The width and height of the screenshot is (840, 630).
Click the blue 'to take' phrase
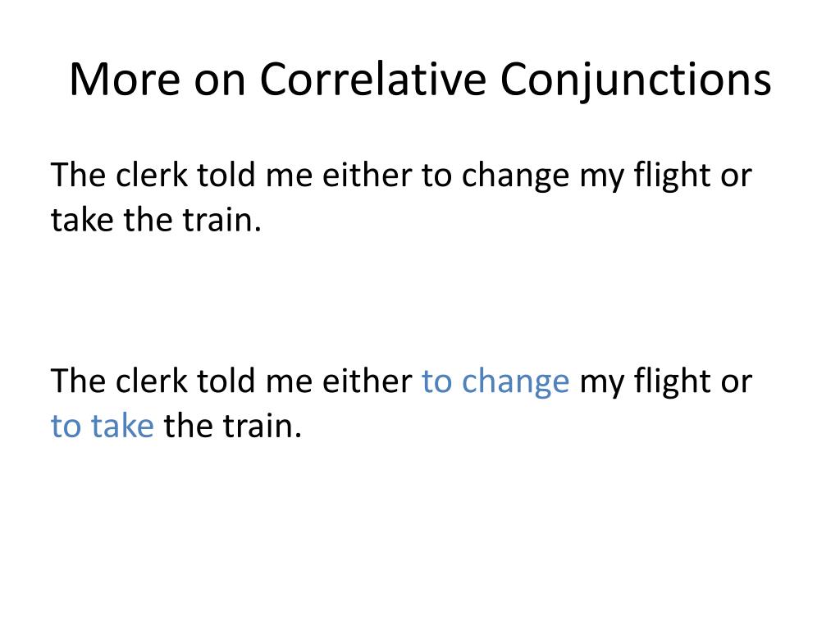(103, 427)
